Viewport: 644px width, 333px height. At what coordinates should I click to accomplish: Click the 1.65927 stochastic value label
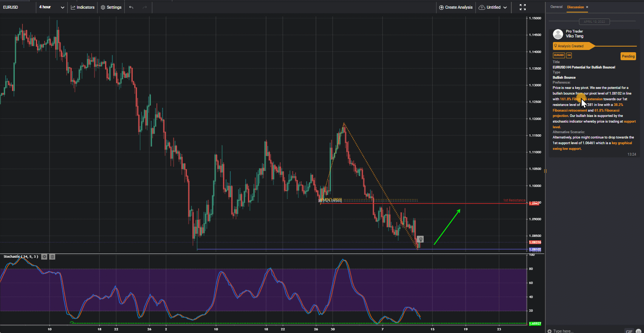coord(535,324)
